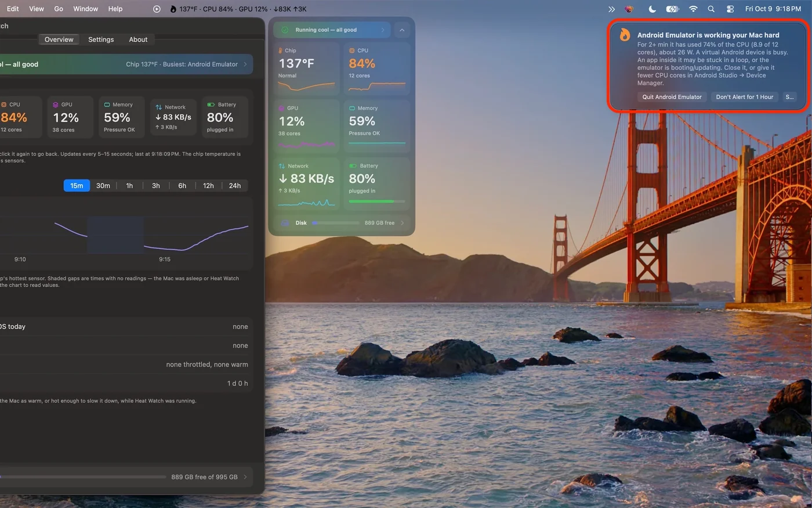
Task: Click the CPU chip icon in the popover card
Action: pos(351,51)
